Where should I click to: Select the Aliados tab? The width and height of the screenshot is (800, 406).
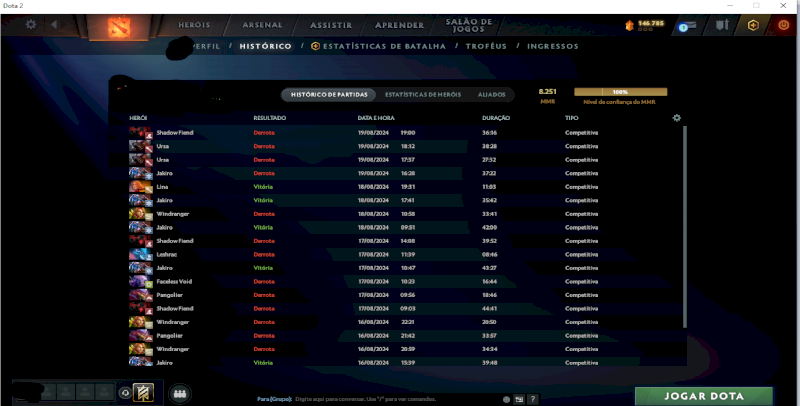point(492,95)
